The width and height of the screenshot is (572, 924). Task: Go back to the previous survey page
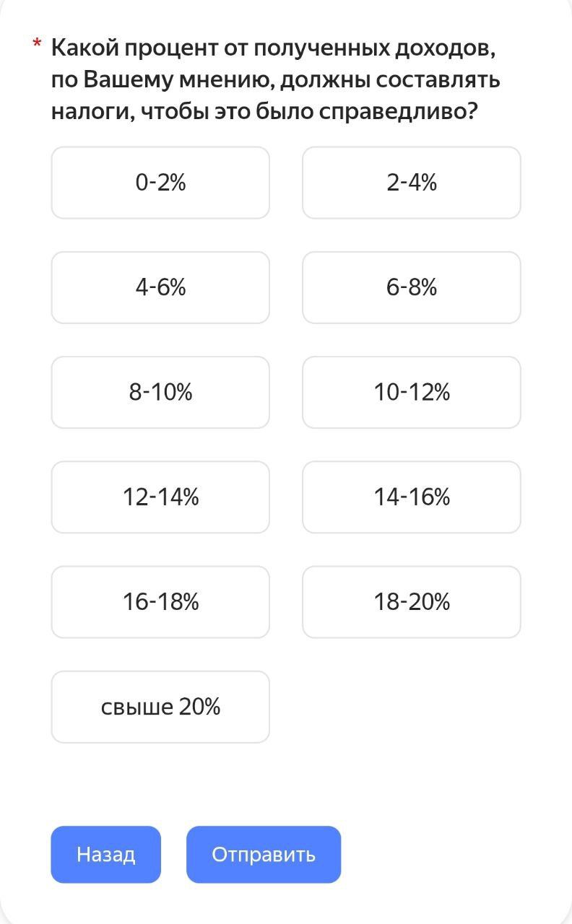pyautogui.click(x=105, y=855)
